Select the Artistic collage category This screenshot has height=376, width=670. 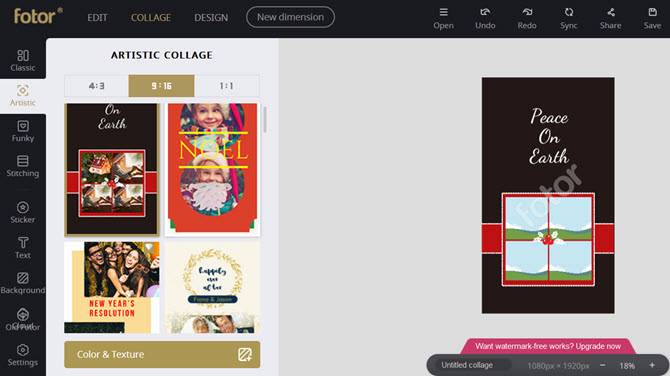[x=23, y=96]
